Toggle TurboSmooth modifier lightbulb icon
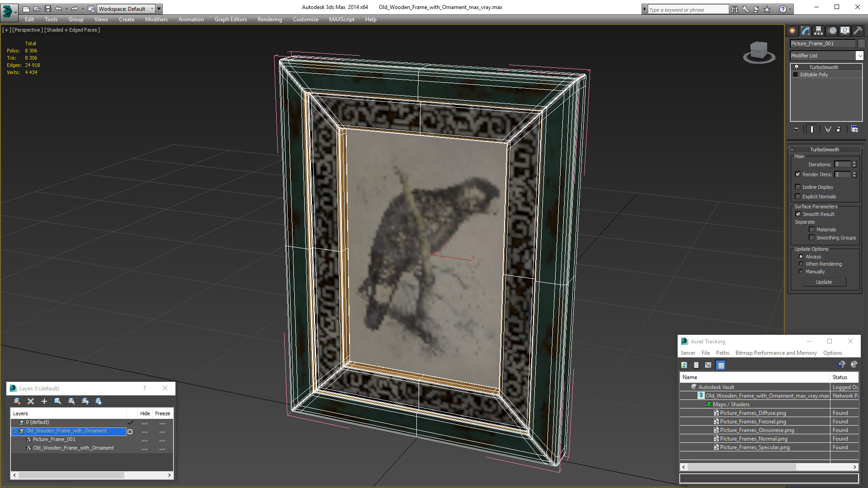Viewport: 868px width, 488px height. point(797,67)
